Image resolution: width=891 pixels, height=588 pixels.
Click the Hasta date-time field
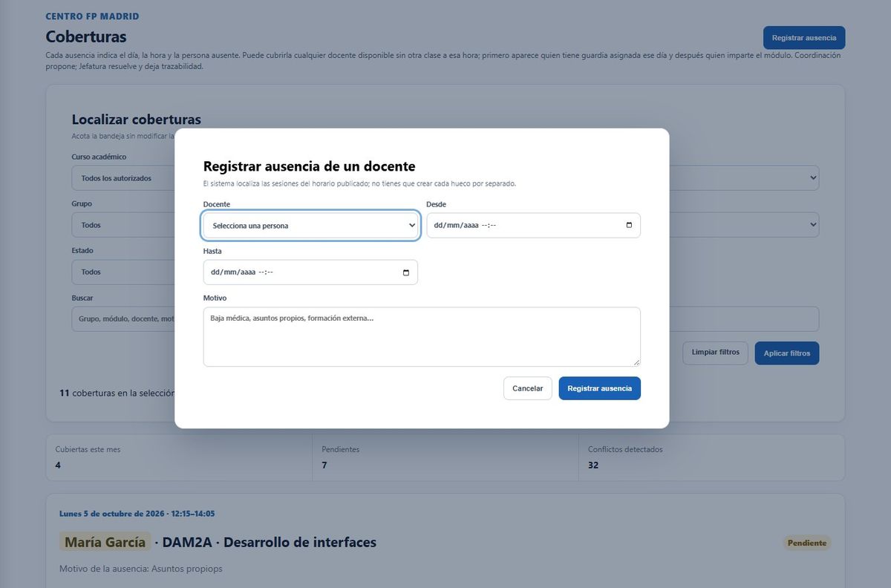310,272
